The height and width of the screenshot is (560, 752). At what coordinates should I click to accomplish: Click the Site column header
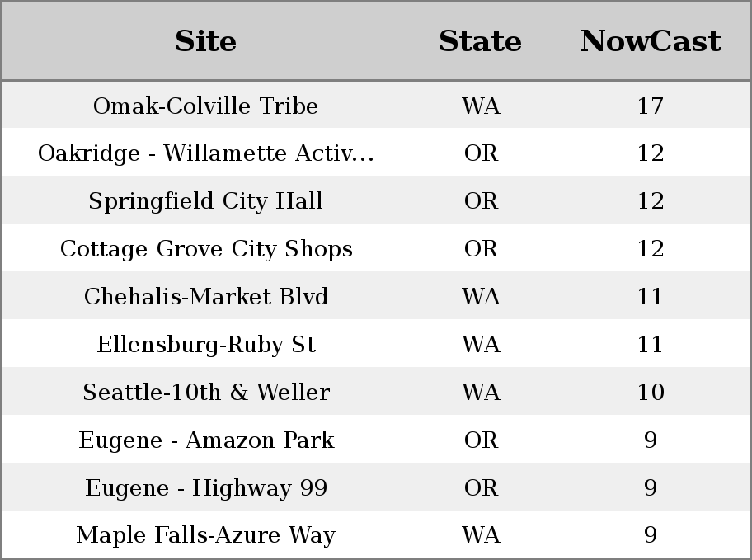(205, 41)
